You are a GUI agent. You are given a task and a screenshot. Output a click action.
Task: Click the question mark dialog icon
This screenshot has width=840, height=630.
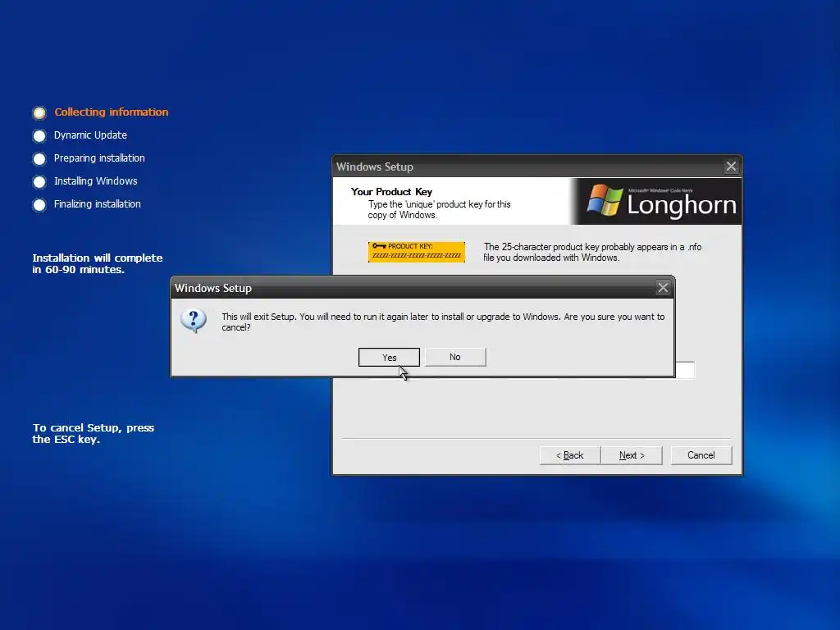(194, 321)
